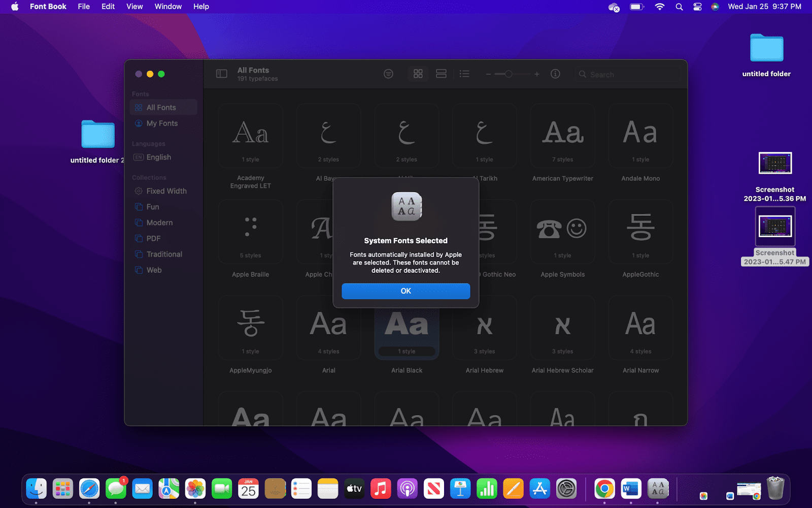Open Google Chrome from the Dock
This screenshot has height=508, width=812.
(604, 489)
